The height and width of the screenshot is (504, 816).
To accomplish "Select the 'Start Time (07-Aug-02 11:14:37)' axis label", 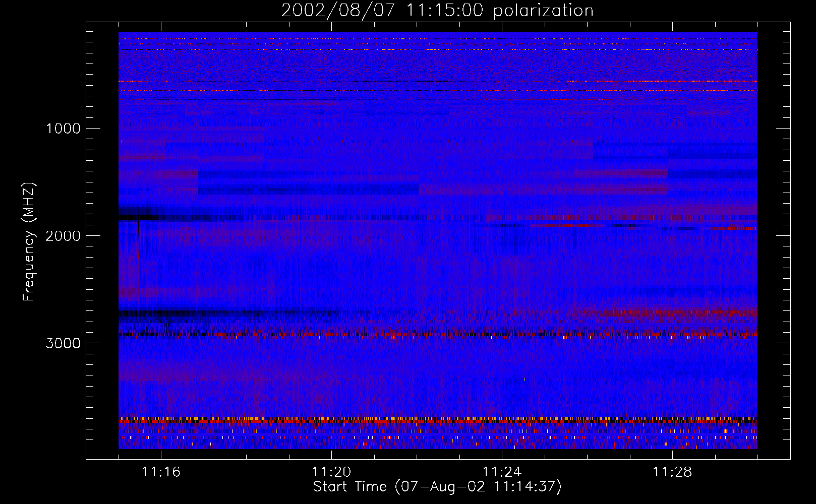I will click(437, 487).
